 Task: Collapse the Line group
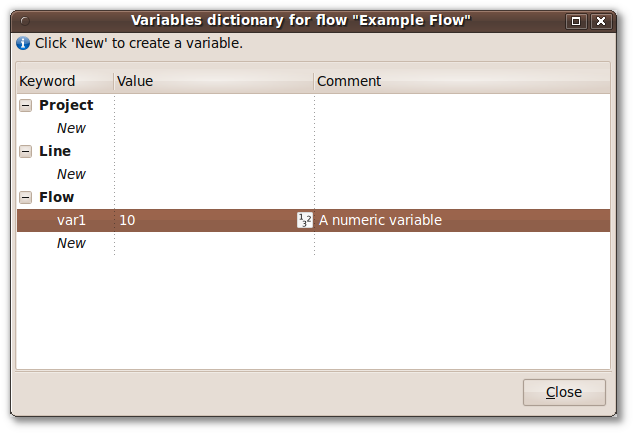click(25, 152)
